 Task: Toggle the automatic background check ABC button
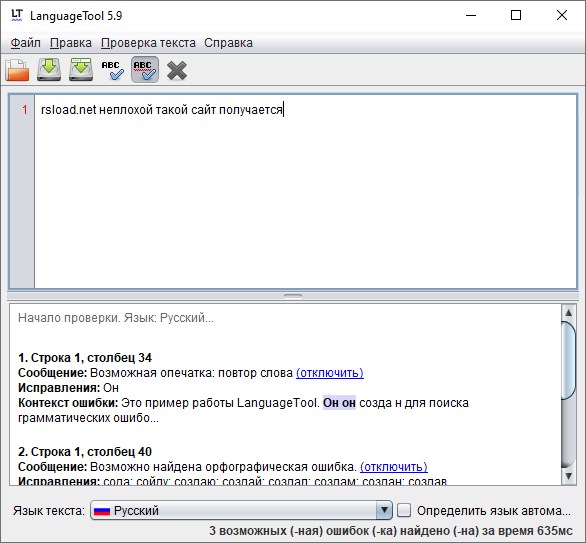tap(145, 70)
